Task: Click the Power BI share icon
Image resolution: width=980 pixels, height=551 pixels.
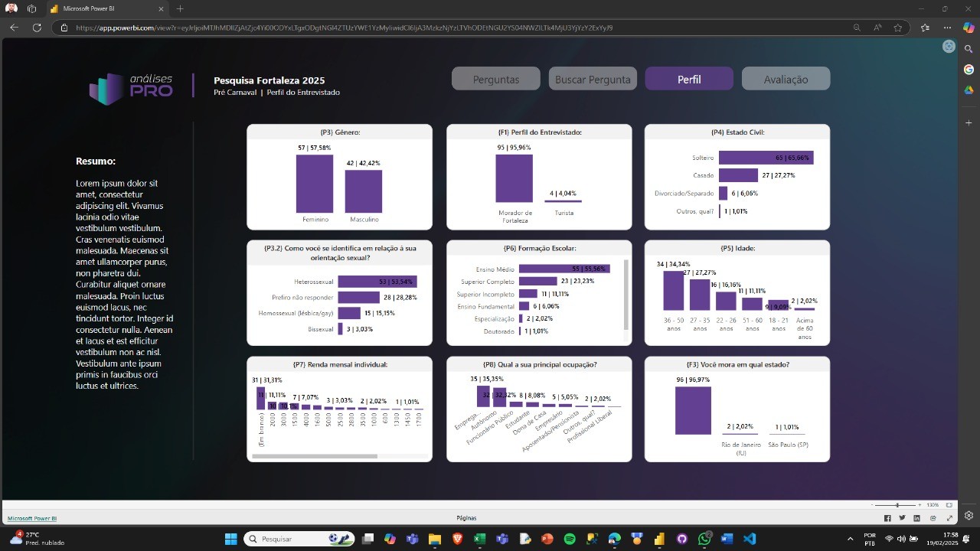Action: pos(933,518)
